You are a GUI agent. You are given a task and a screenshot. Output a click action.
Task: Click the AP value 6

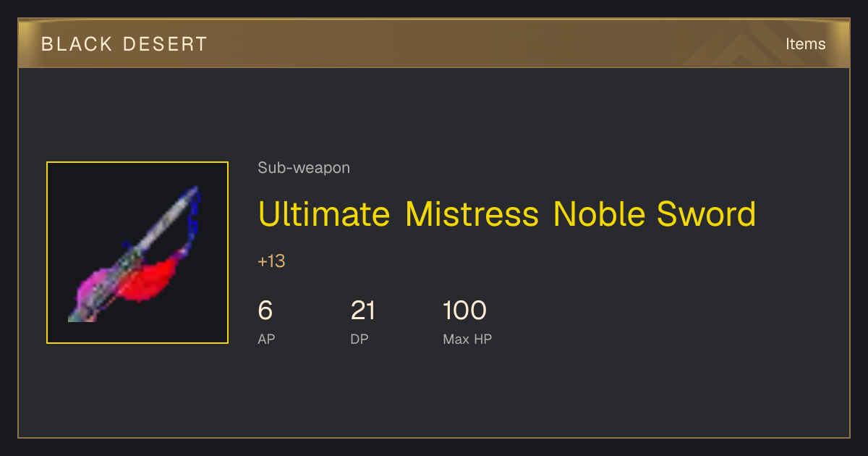click(x=265, y=311)
